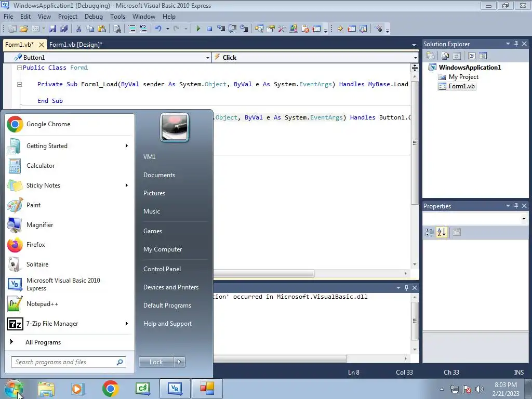This screenshot has width=532, height=399.
Task: Open All Programs in the Start menu
Action: point(43,342)
